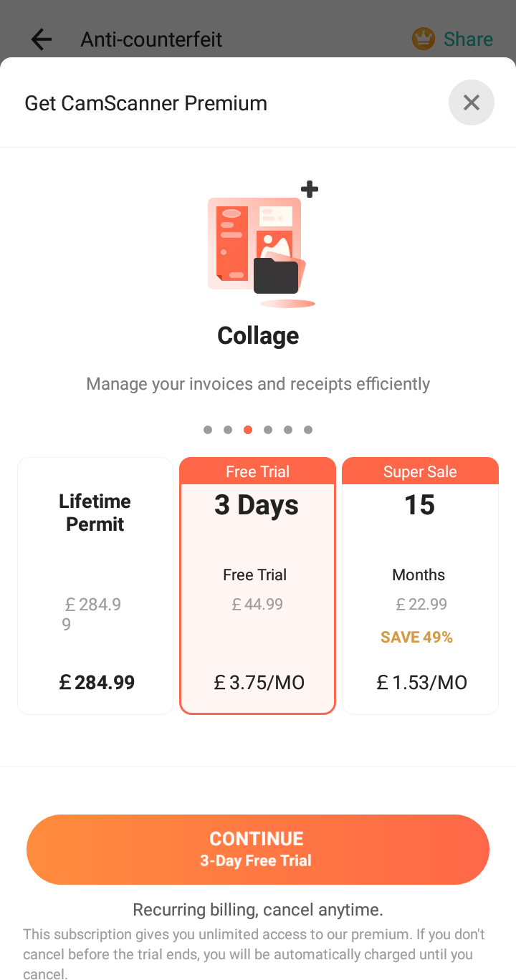Tap the plus icon above the illustration
Viewport: 516px width, 980px height.
coord(309,190)
